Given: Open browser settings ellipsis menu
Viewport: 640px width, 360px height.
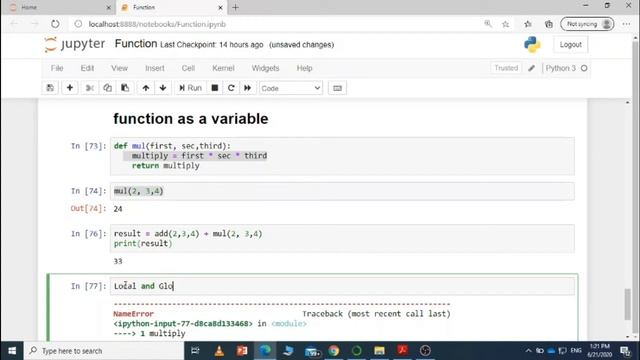Looking at the screenshot, I should tap(627, 24).
